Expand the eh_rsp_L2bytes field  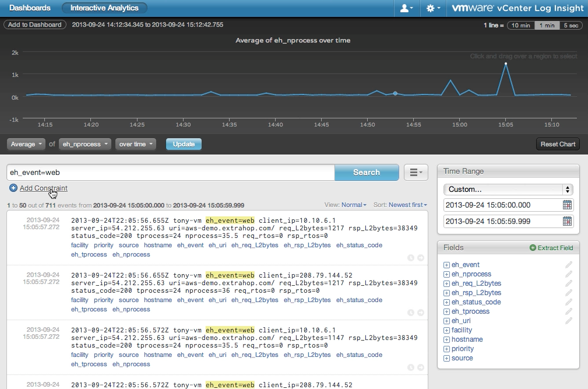[446, 293]
